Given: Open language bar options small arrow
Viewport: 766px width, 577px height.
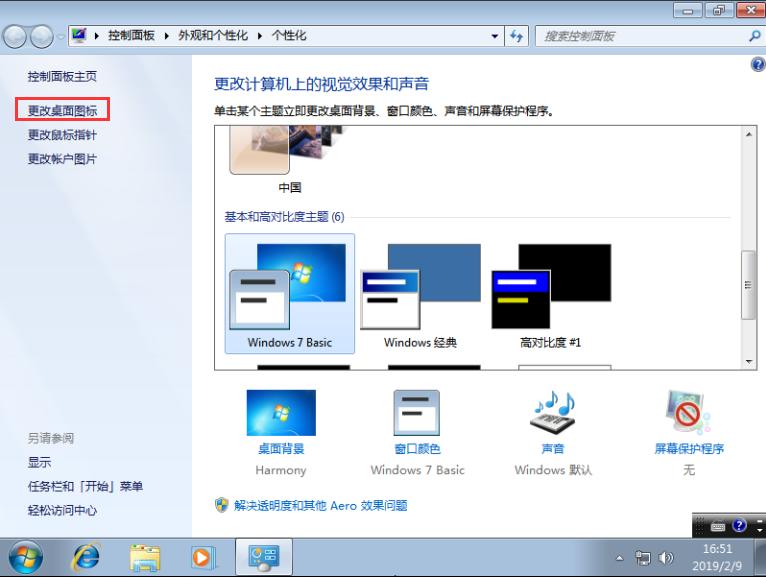Looking at the screenshot, I should (759, 529).
